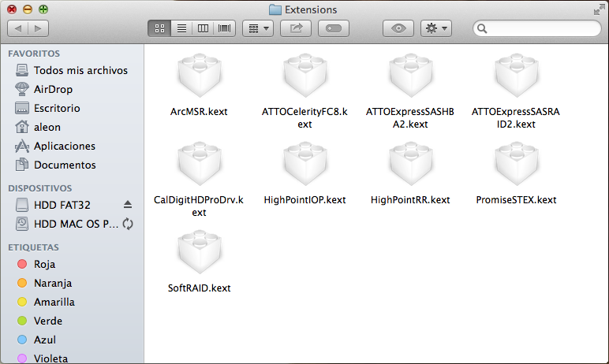
Task: Select the HighPointRR.kext icon
Action: (410, 163)
